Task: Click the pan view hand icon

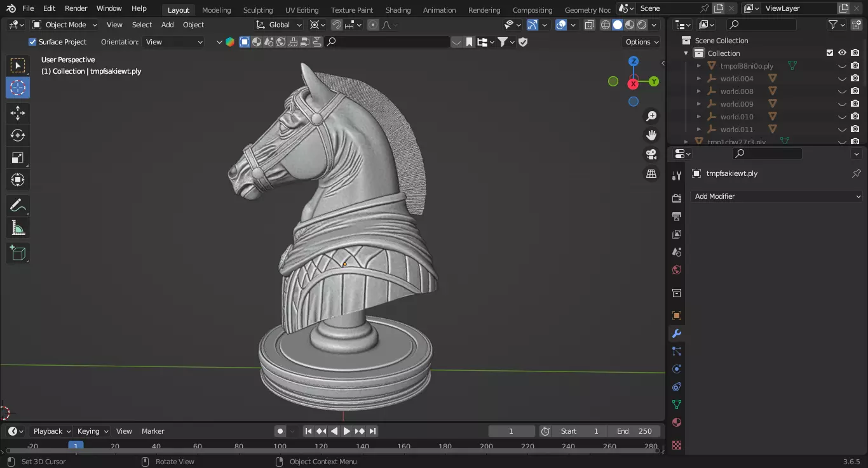Action: coord(651,135)
